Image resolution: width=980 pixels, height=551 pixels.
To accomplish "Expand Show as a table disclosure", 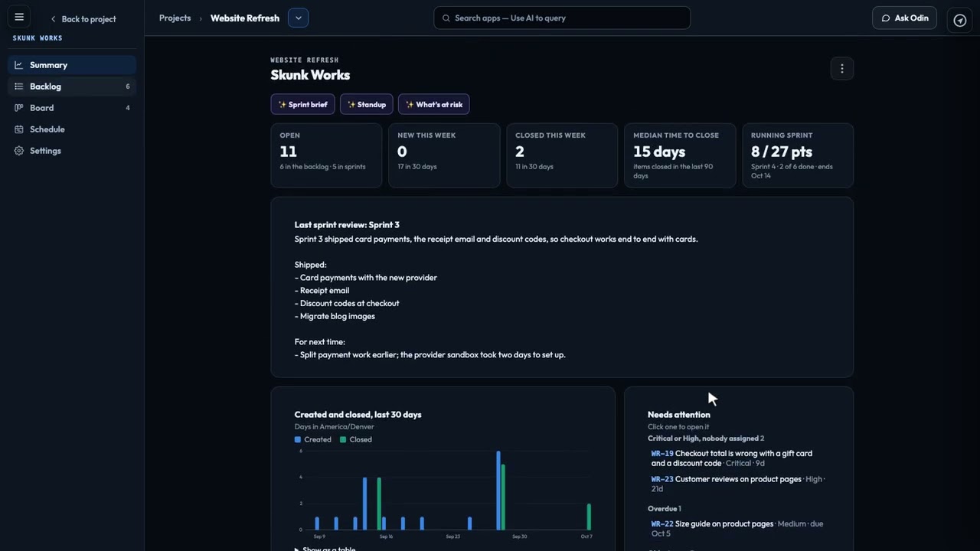I will [325, 549].
